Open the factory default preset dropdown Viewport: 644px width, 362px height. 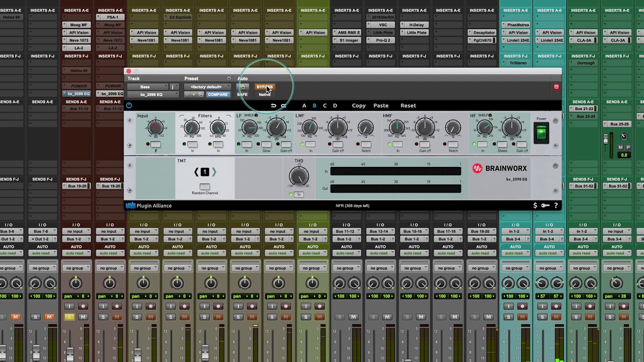208,87
